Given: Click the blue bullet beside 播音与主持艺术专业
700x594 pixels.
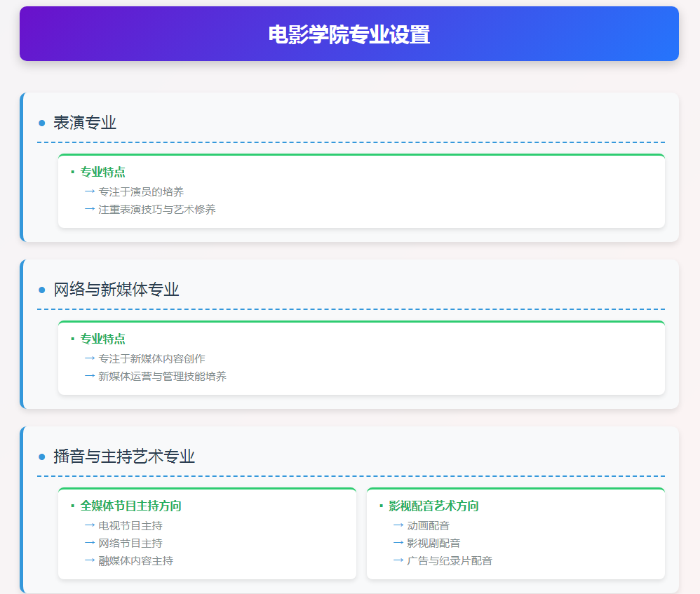Looking at the screenshot, I should [x=42, y=457].
